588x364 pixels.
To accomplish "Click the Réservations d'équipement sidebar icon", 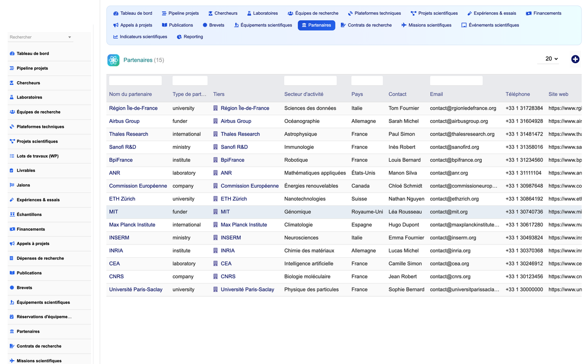I will pyautogui.click(x=12, y=317).
